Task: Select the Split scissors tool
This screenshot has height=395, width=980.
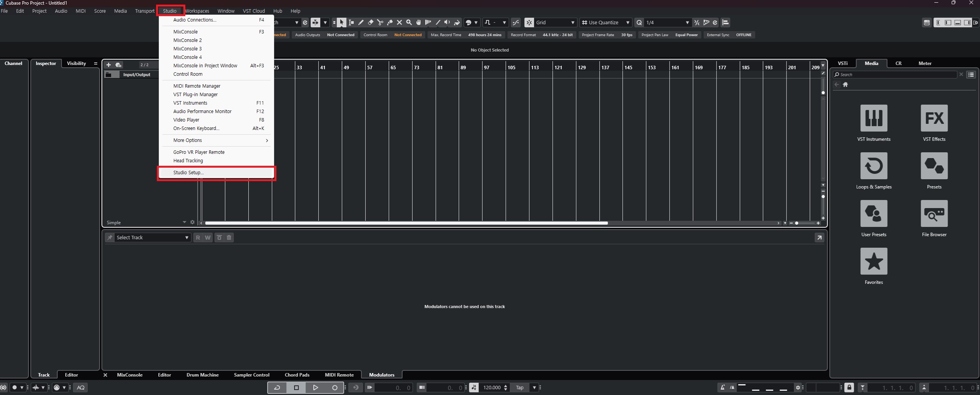Action: [380, 22]
